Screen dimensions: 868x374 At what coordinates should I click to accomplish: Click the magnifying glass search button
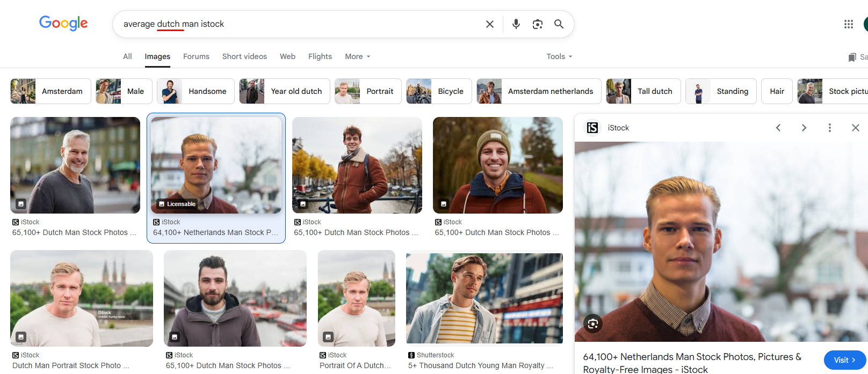559,24
